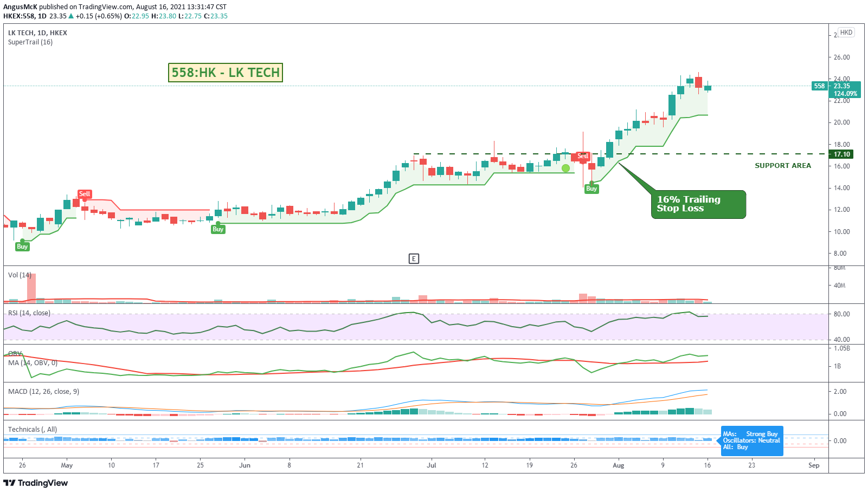Click the Sep label on date axis
The height and width of the screenshot is (493, 868).
[814, 465]
